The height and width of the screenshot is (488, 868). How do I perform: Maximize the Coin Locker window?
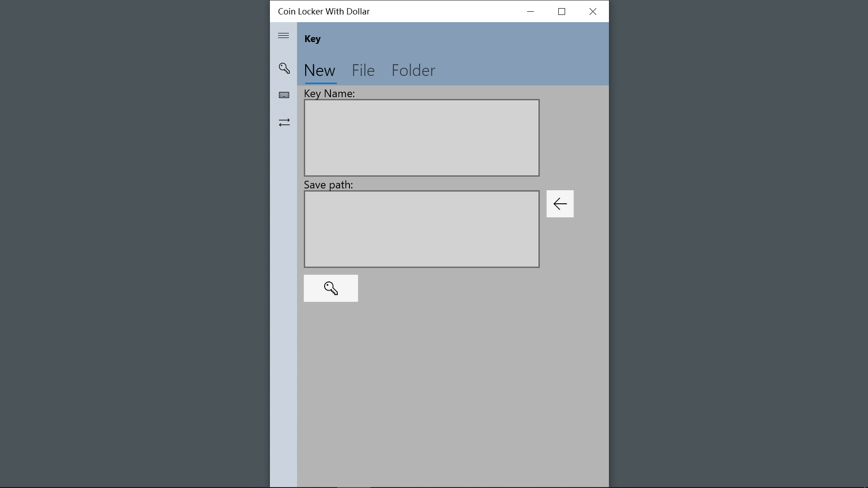coord(561,12)
